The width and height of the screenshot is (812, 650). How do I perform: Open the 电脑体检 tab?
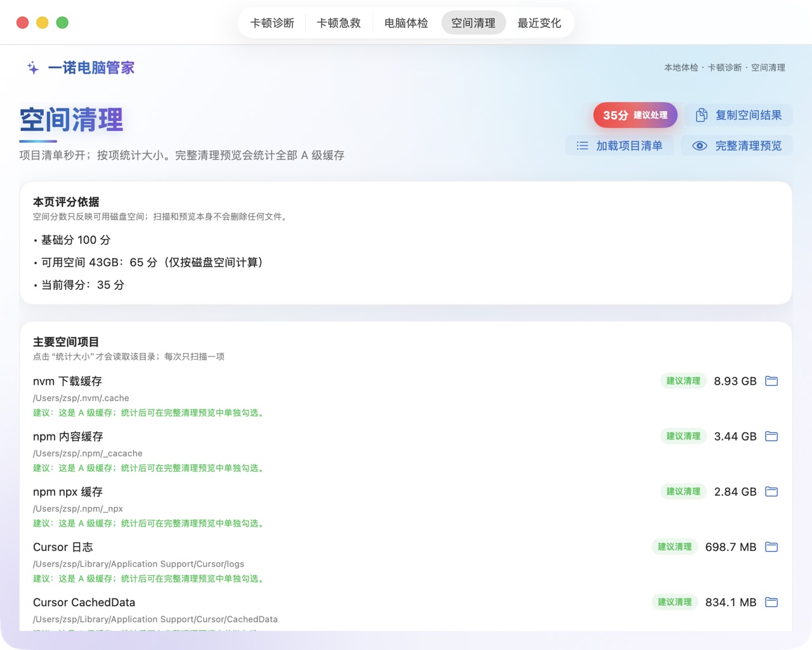point(406,23)
